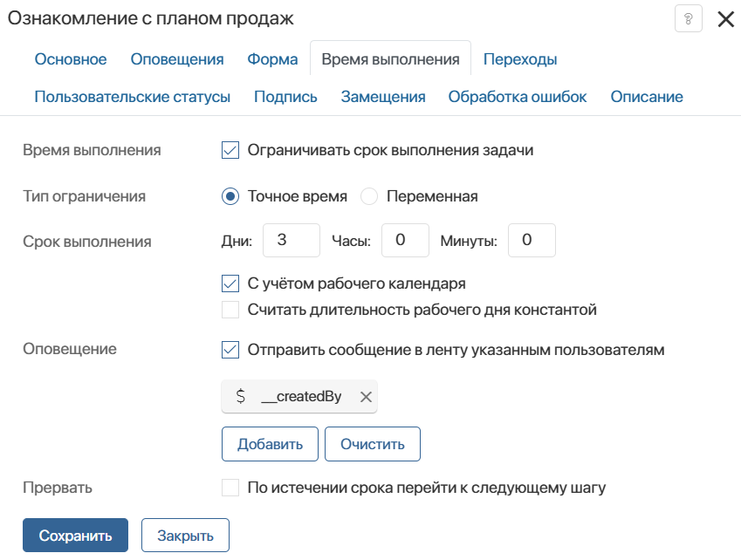Select the "Переменная" radio button
Screen dimensions: 741x560
[x=369, y=196]
